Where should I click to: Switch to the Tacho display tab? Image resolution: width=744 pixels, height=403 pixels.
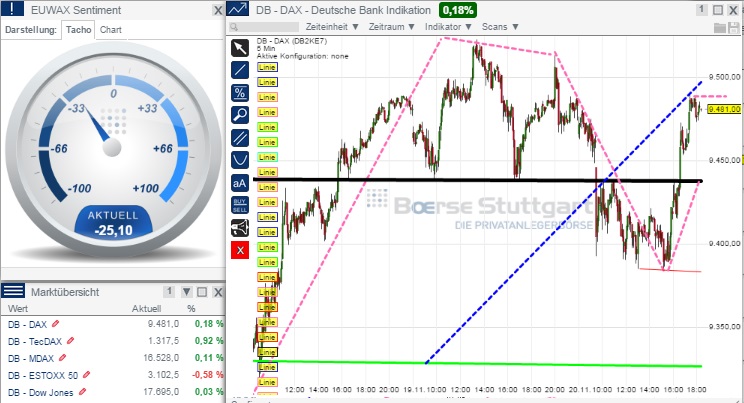(78, 29)
